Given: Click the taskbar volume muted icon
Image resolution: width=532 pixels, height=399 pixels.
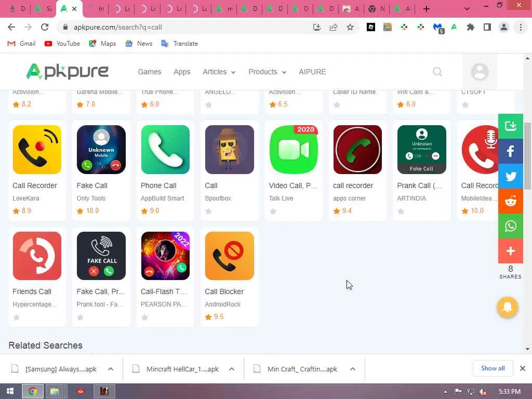Looking at the screenshot, I should click(483, 392).
